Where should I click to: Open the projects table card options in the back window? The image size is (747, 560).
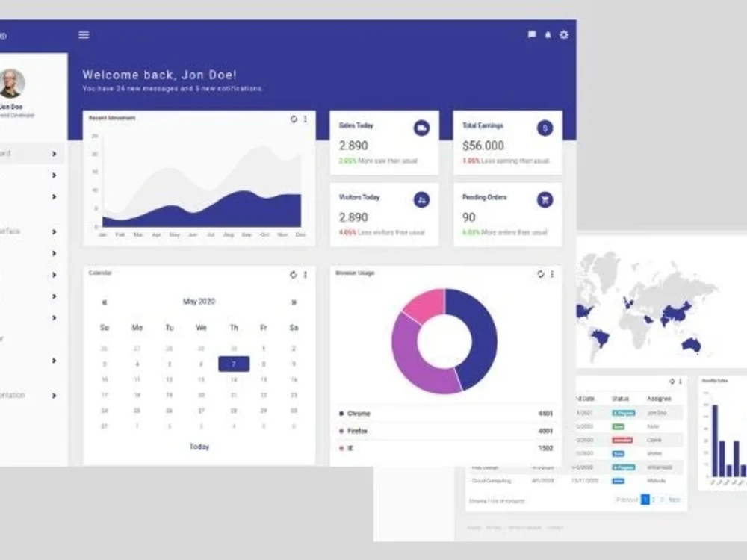(x=681, y=382)
